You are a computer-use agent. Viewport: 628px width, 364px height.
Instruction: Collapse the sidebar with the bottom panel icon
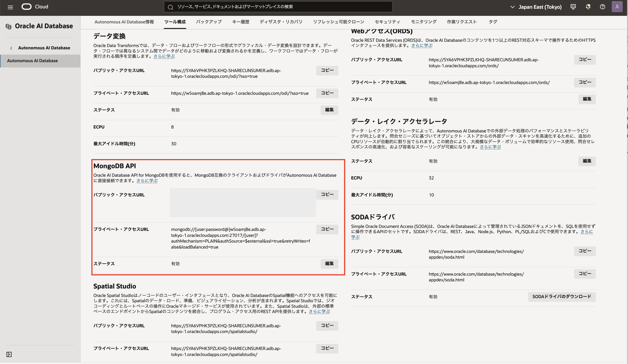click(9, 354)
